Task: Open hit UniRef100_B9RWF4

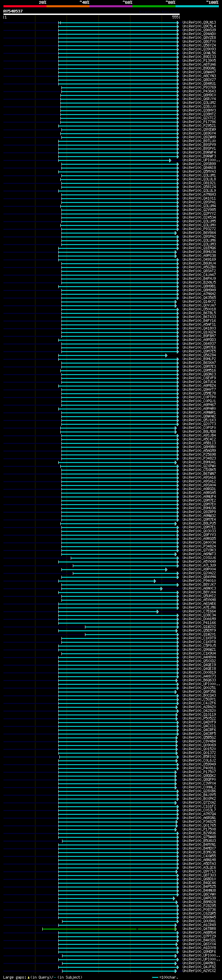Action: pyautogui.click(x=199, y=152)
